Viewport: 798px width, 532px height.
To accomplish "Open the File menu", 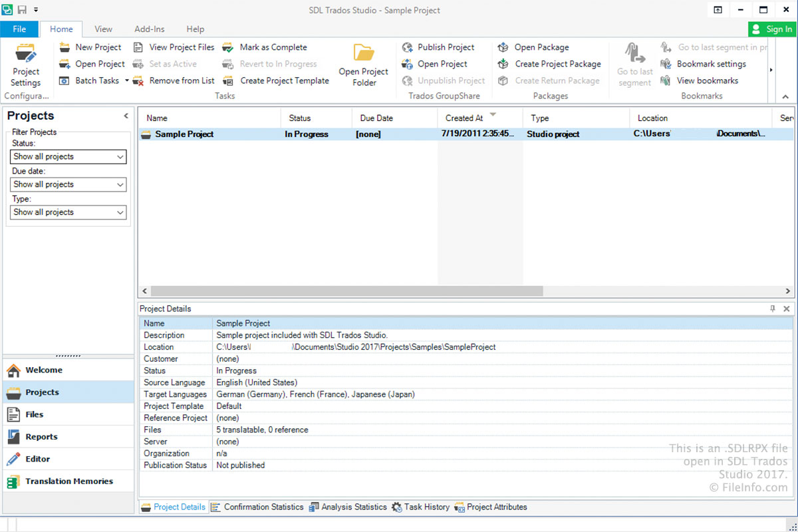I will [19, 29].
